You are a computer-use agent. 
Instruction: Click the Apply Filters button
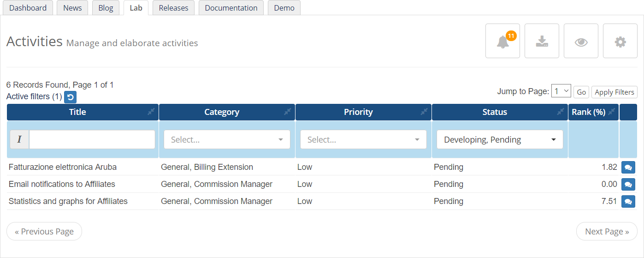(x=614, y=92)
